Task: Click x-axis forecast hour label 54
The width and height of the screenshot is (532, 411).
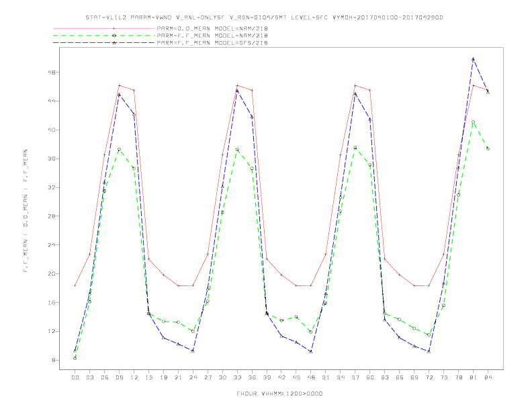Action: (341, 377)
